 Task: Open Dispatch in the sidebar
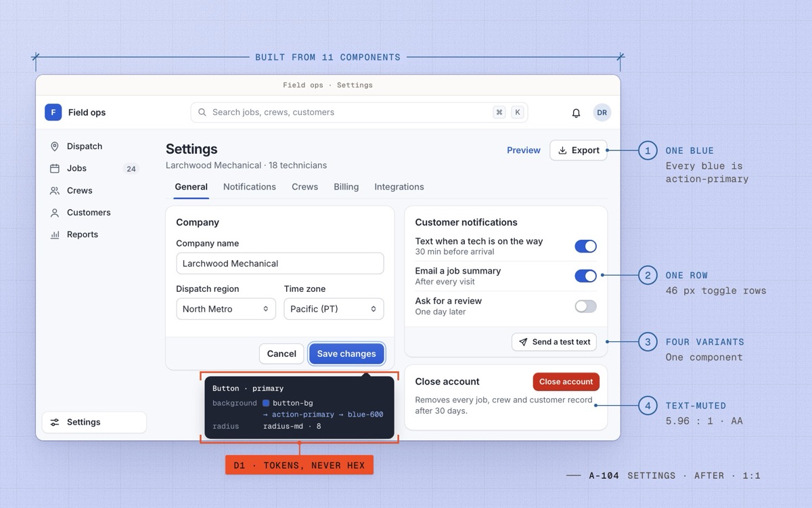tap(95, 146)
